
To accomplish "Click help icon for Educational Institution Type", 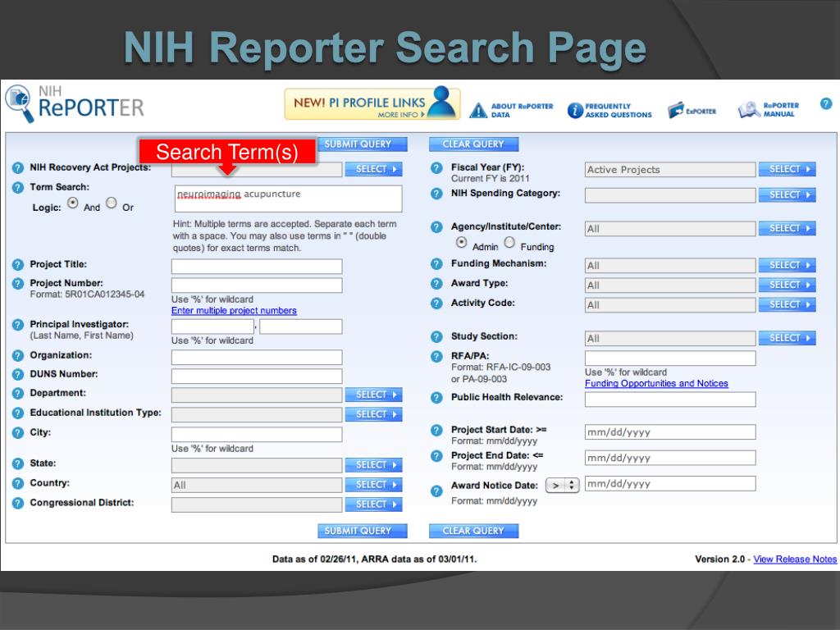I will (18, 413).
